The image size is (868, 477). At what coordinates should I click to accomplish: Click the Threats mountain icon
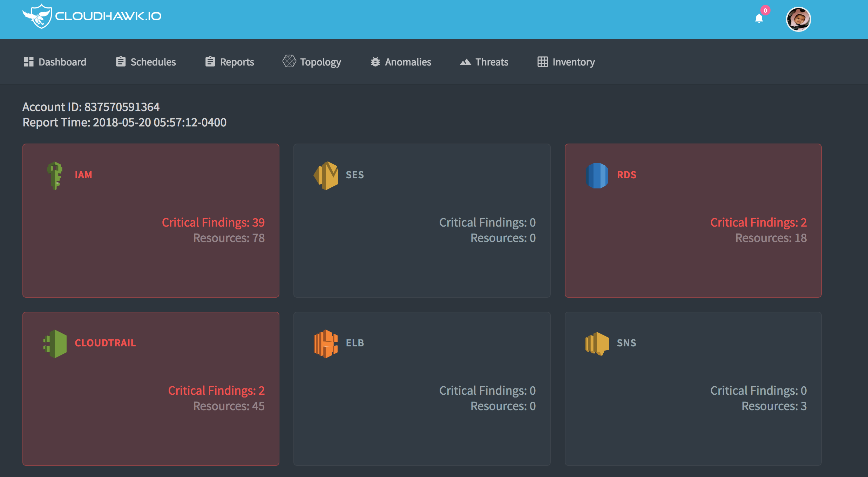click(465, 62)
